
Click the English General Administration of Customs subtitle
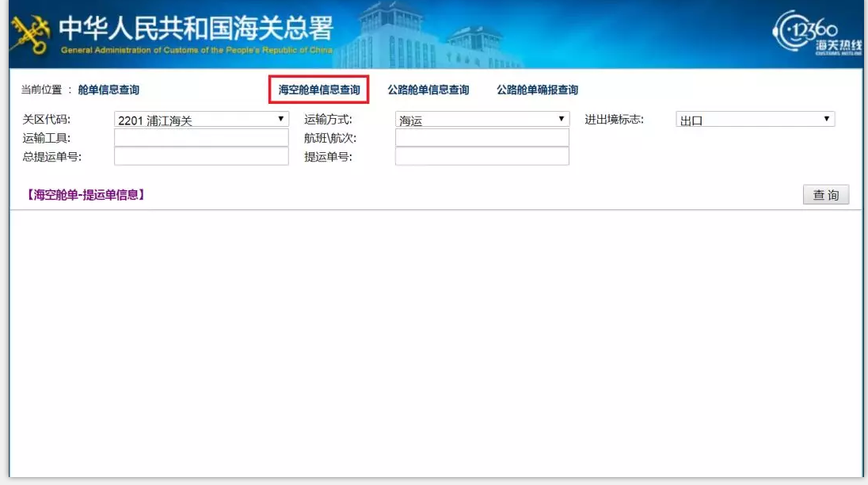pos(196,50)
